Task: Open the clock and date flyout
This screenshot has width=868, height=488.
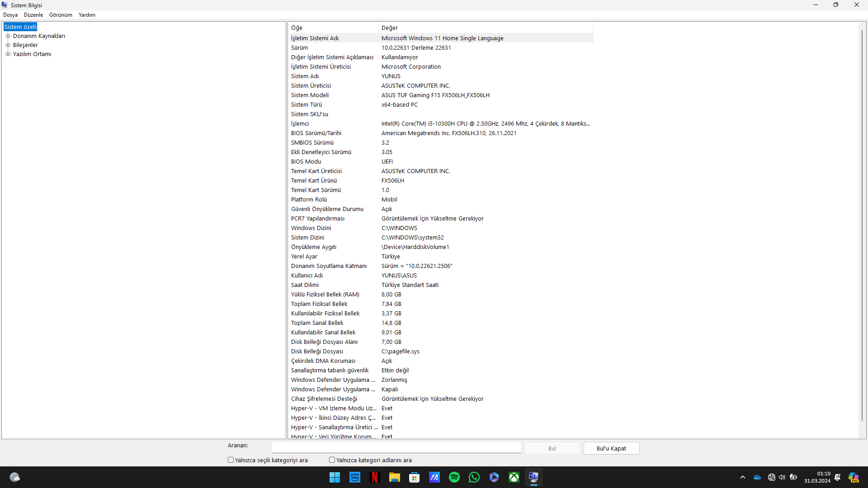Action: click(817, 477)
